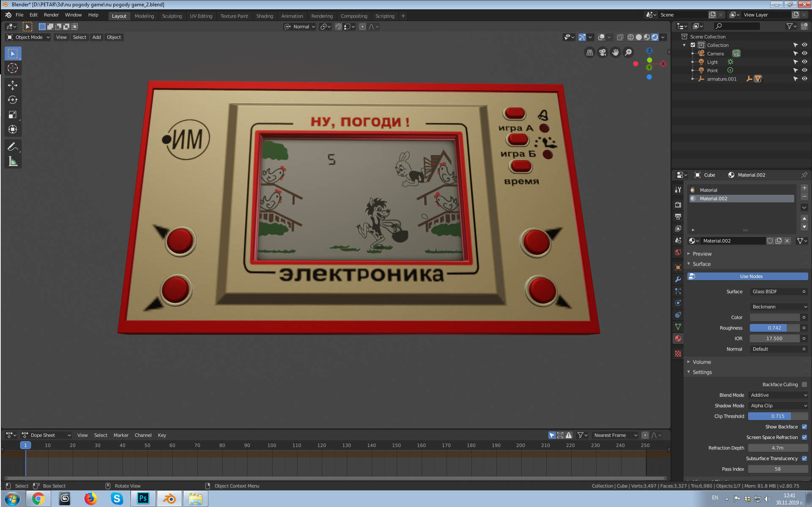Viewport: 812px width, 507px height.
Task: Open the Output properties tab icon
Action: point(678,216)
